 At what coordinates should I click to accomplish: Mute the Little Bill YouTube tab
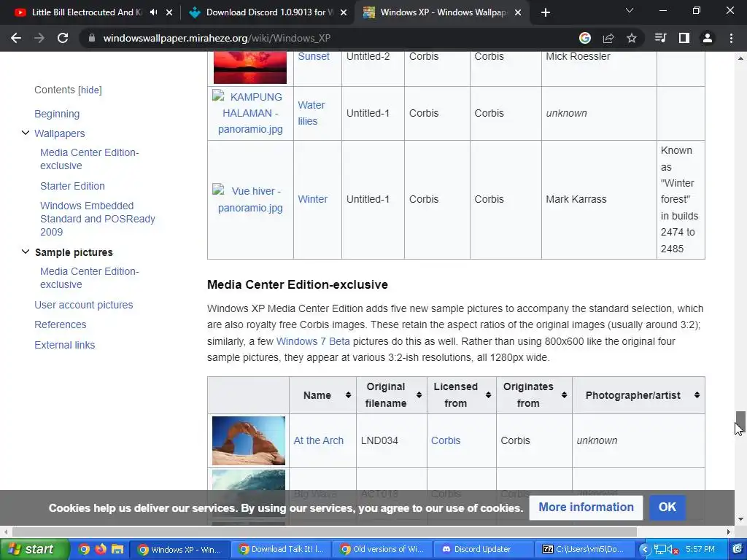pos(154,12)
